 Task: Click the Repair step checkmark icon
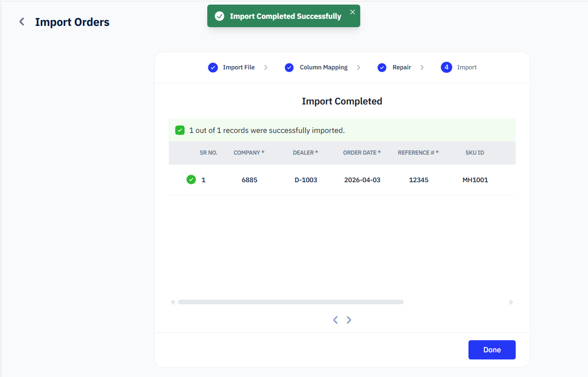[382, 68]
